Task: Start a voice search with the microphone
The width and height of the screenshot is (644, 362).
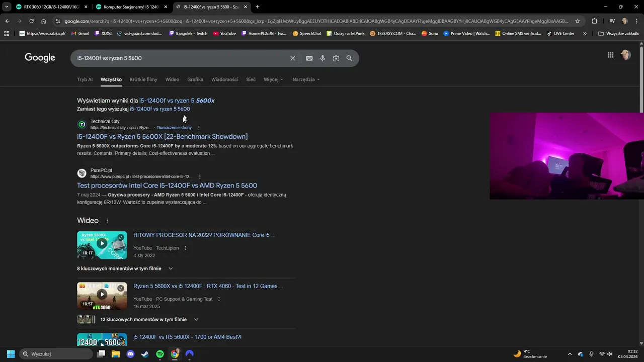Action: point(323,58)
